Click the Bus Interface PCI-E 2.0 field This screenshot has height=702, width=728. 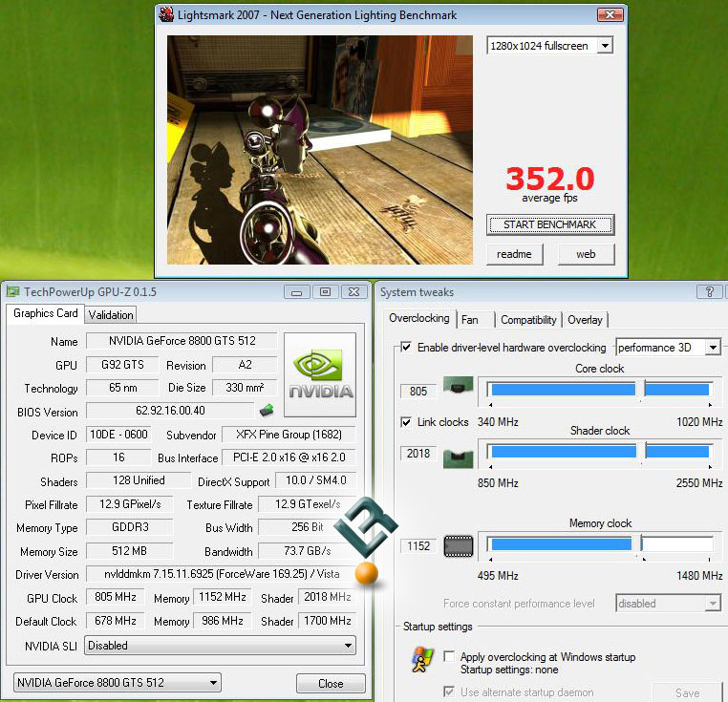pyautogui.click(x=289, y=457)
